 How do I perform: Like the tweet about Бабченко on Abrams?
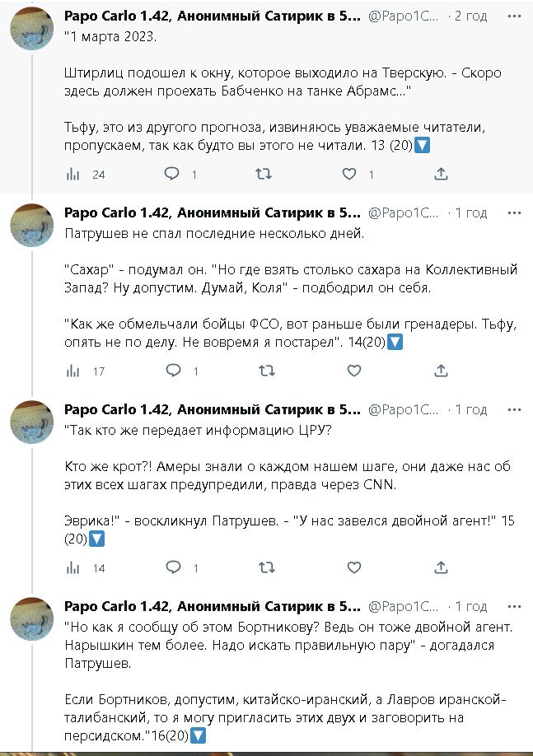pyautogui.click(x=349, y=174)
